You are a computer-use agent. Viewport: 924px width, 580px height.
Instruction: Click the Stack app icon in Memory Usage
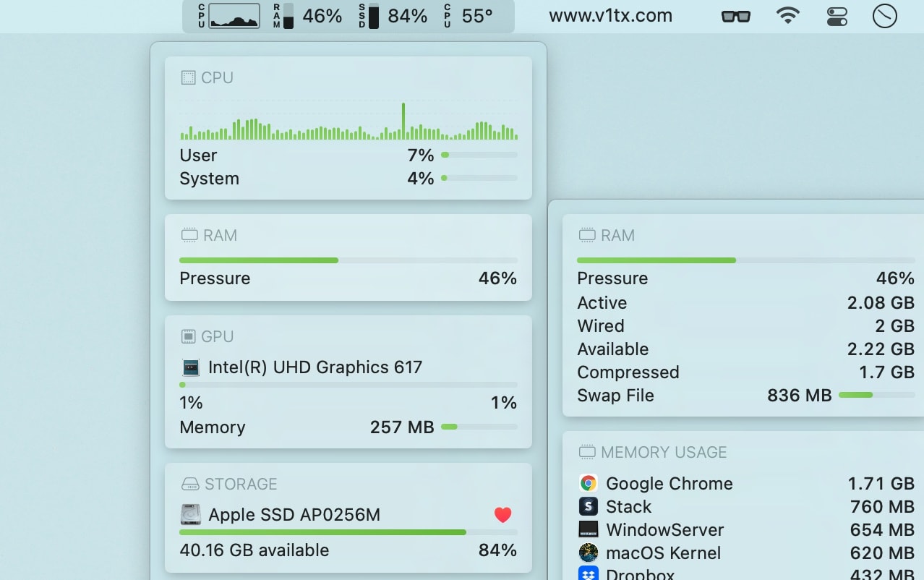pyautogui.click(x=589, y=506)
